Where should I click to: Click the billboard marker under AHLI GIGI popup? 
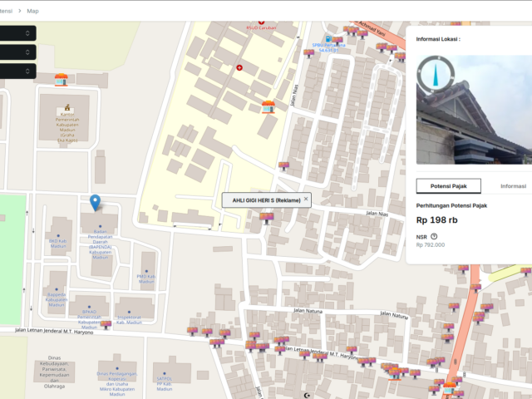click(267, 218)
